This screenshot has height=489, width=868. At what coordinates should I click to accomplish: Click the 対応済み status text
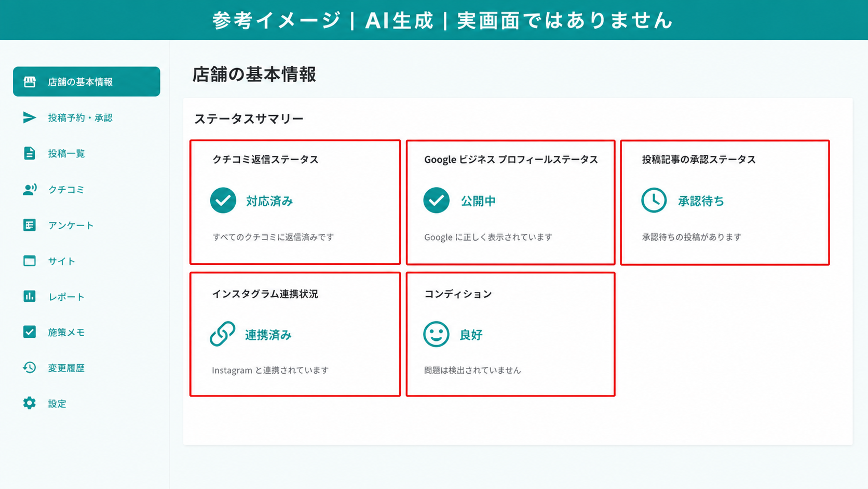click(x=269, y=201)
